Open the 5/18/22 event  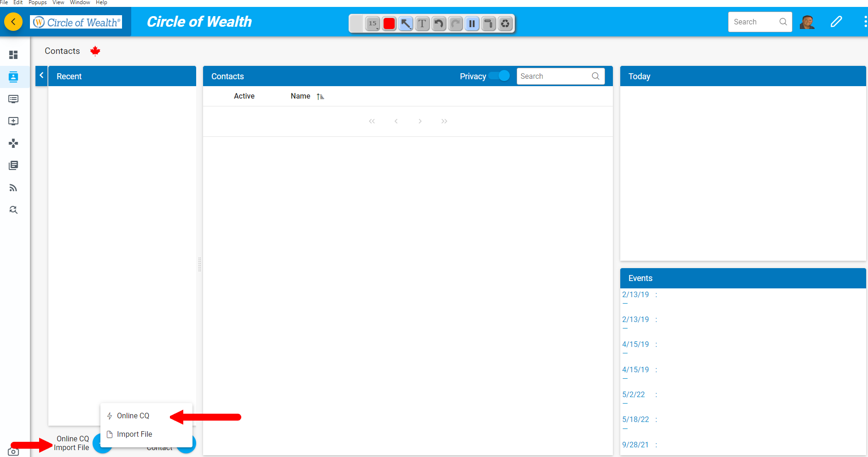(x=635, y=419)
